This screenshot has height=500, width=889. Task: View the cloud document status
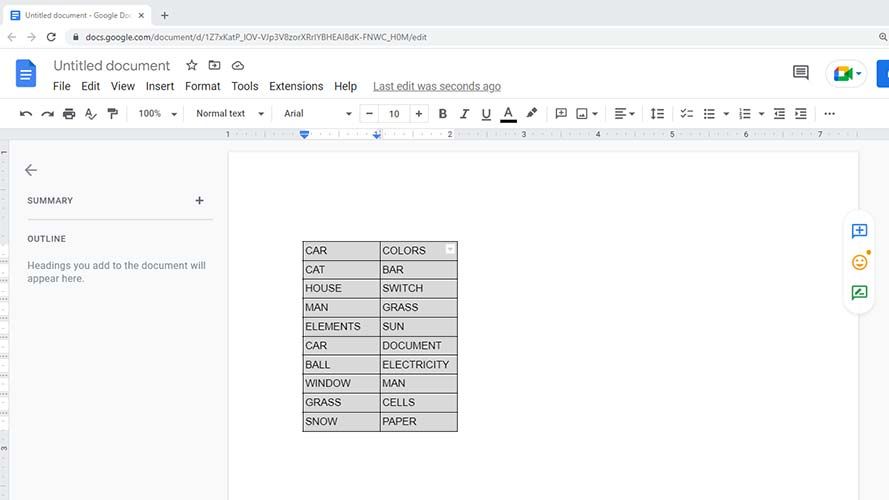238,66
